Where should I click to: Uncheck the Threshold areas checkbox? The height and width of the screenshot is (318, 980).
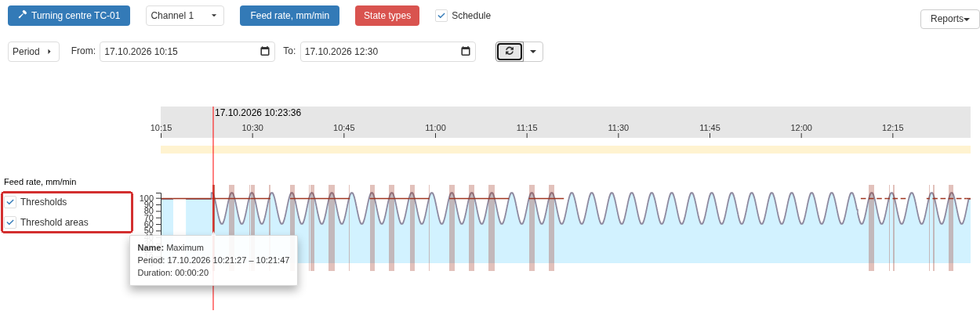tap(11, 222)
